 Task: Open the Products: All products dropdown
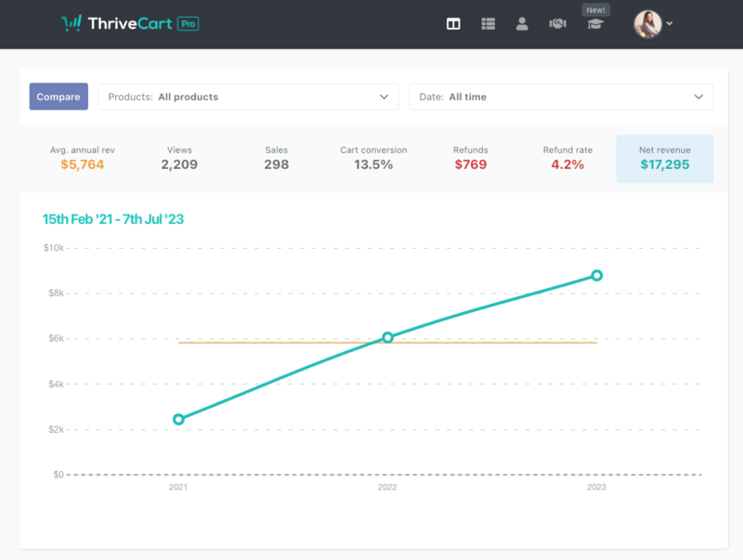248,97
